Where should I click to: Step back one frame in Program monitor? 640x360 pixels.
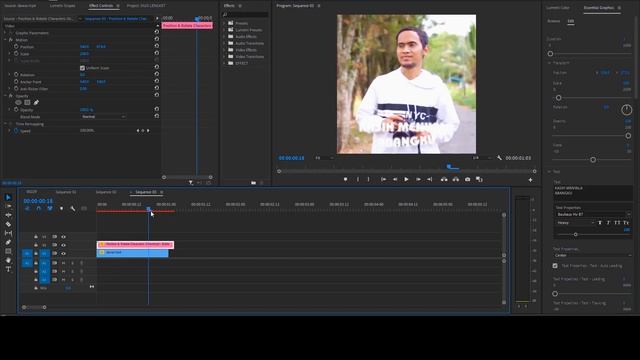coord(395,179)
